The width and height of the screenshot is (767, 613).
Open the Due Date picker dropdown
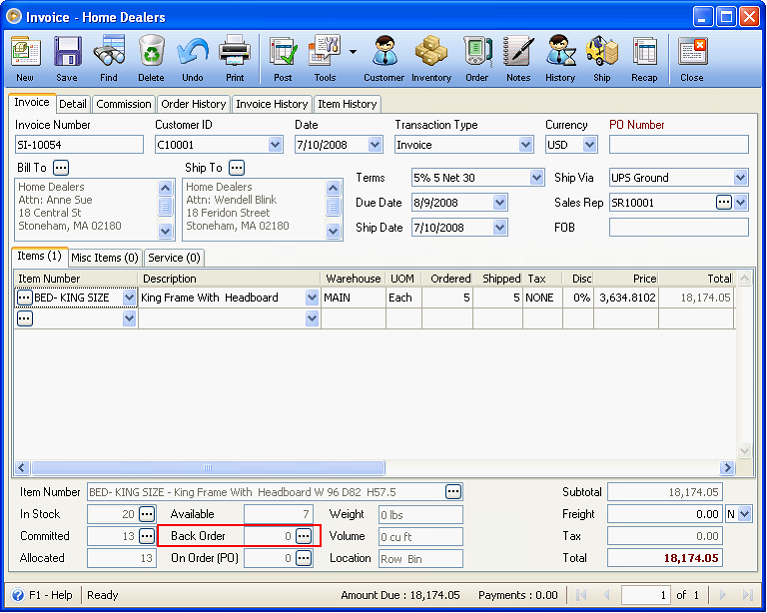point(500,203)
